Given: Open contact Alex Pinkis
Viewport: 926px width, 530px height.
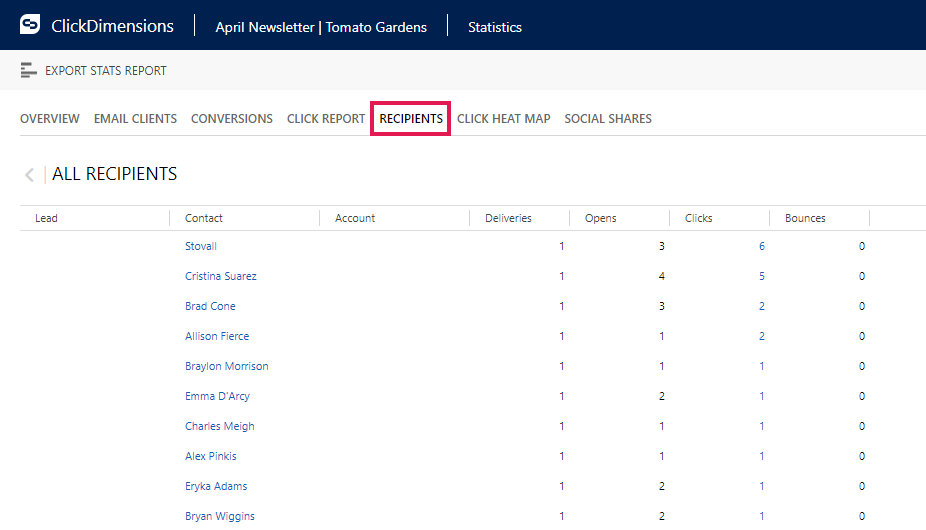Looking at the screenshot, I should 211,456.
